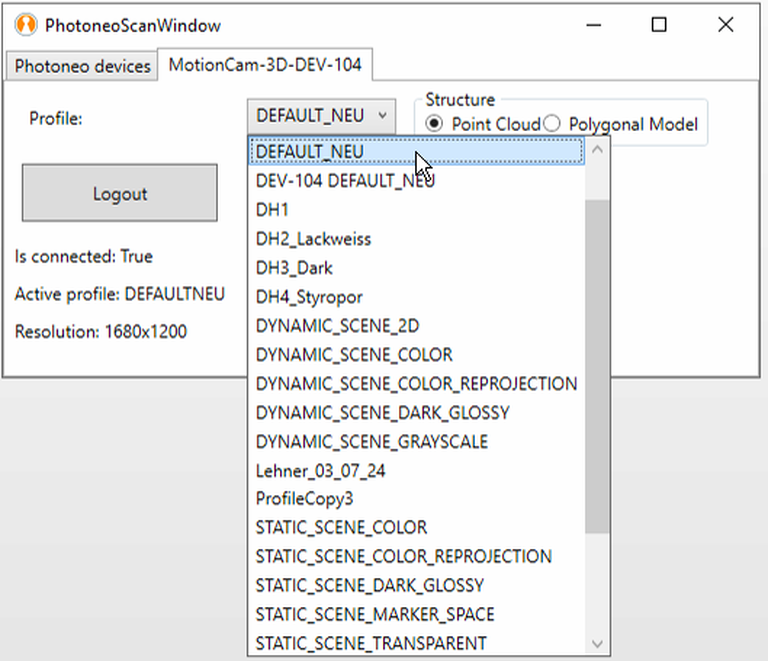Pick STATIC_SCENE_COLOR profile
768x661 pixels.
point(417,527)
